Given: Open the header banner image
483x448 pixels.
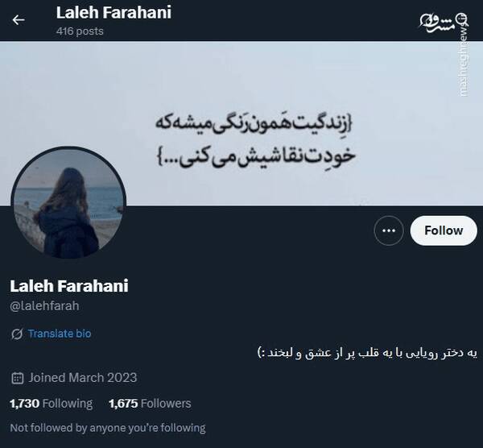Looking at the screenshot, I should 242,123.
